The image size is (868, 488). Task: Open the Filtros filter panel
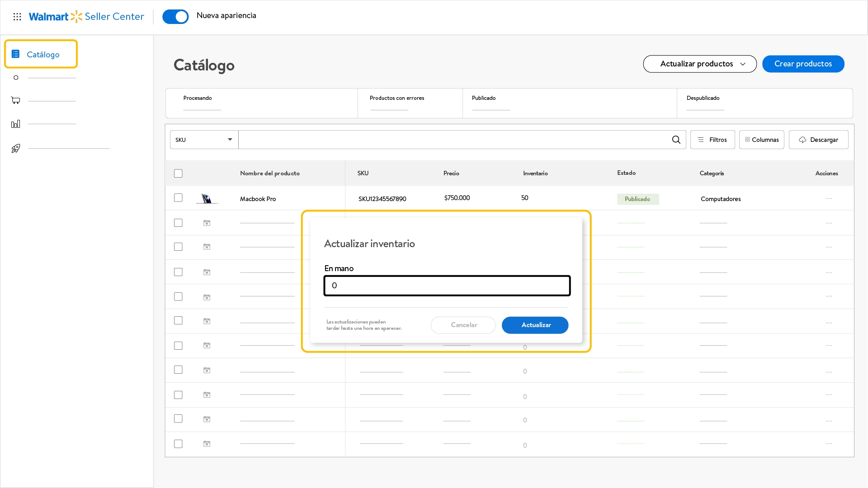712,140
